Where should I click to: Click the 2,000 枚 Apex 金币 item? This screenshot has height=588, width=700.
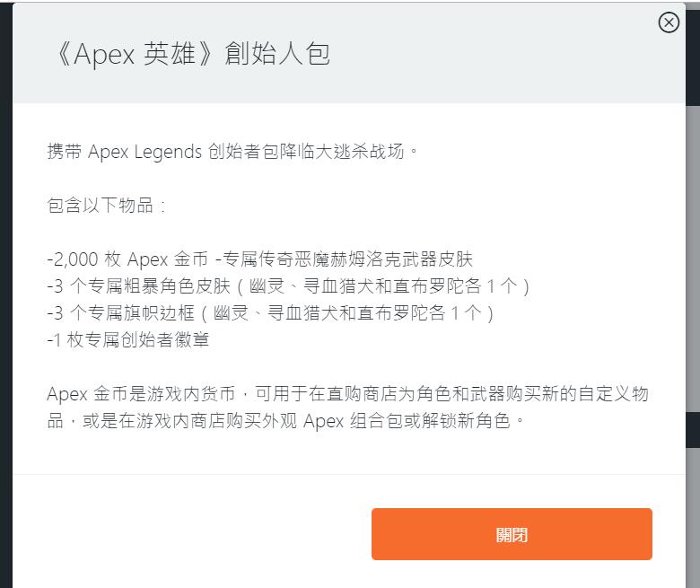point(129,259)
